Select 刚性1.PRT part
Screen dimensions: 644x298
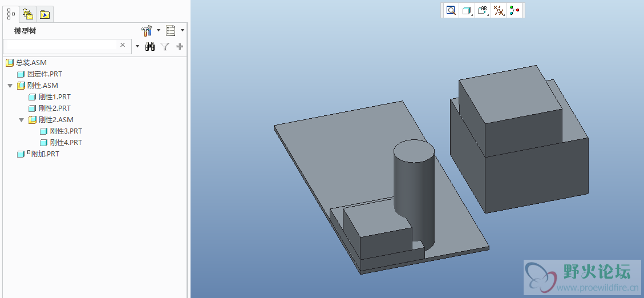coord(55,97)
